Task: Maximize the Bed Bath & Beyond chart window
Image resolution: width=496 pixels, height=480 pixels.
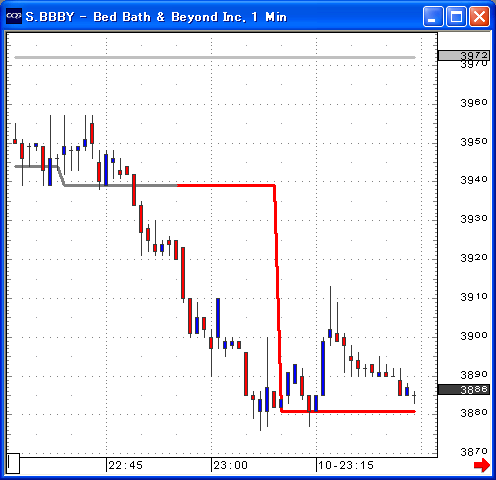Action: (x=456, y=16)
